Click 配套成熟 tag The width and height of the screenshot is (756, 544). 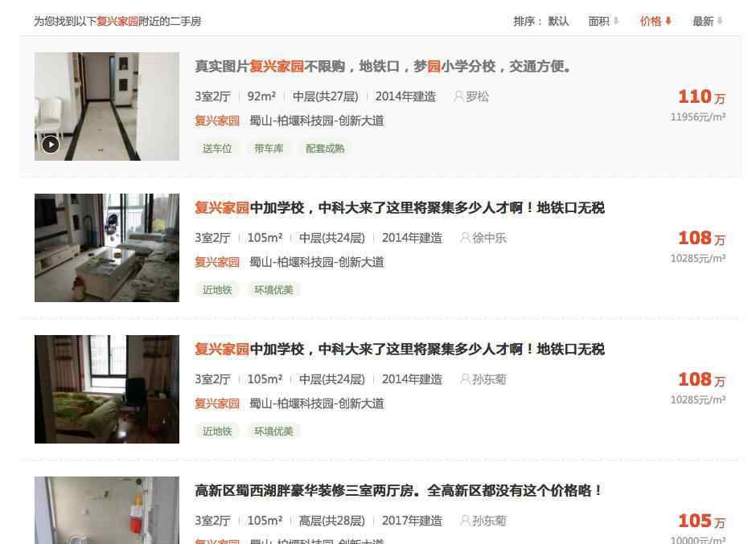325,149
